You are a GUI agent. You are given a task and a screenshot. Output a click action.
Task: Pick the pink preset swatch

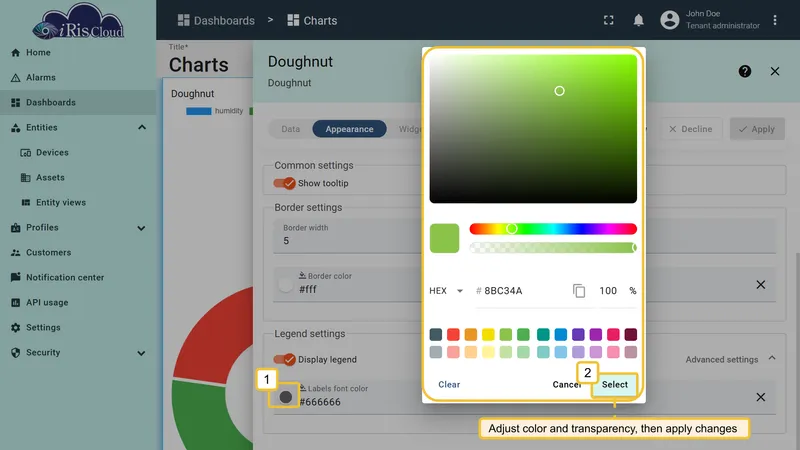tap(613, 334)
